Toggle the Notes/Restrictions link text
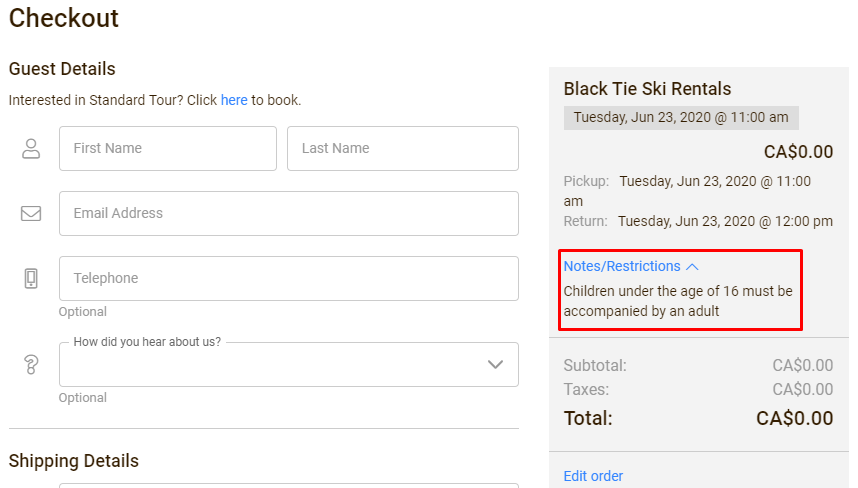Screen dimensions: 858x488 (x=622, y=266)
